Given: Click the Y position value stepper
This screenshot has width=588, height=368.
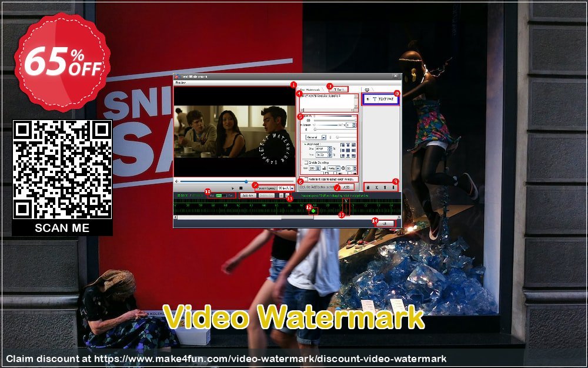Looking at the screenshot, I should (x=330, y=155).
